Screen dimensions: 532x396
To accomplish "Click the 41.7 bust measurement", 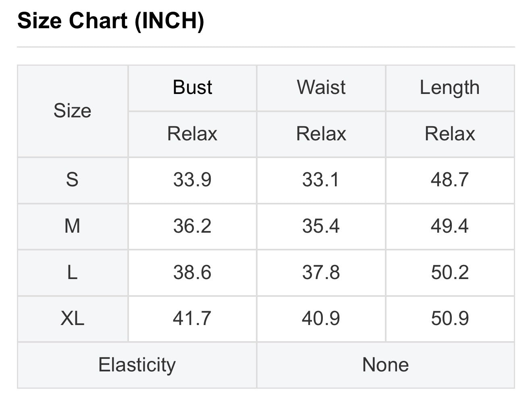I will (x=192, y=319).
